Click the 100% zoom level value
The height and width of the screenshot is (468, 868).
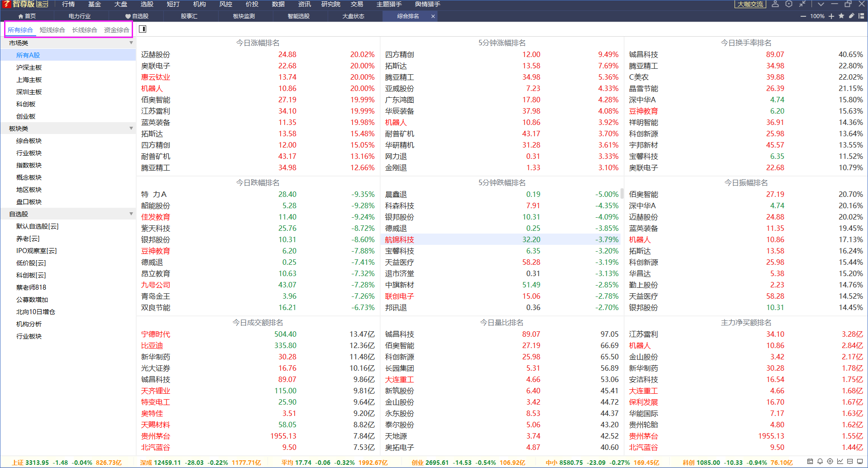[817, 16]
